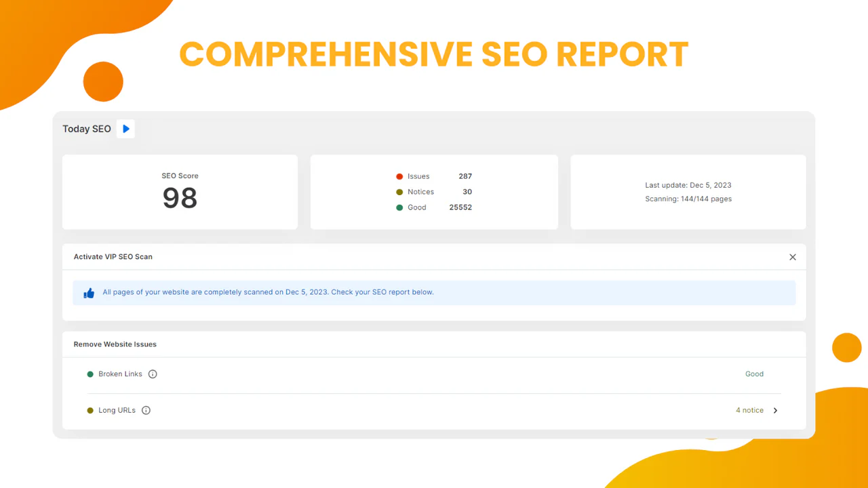Image resolution: width=868 pixels, height=488 pixels.
Task: Click the Remove Website Issues heading
Action: (115, 344)
